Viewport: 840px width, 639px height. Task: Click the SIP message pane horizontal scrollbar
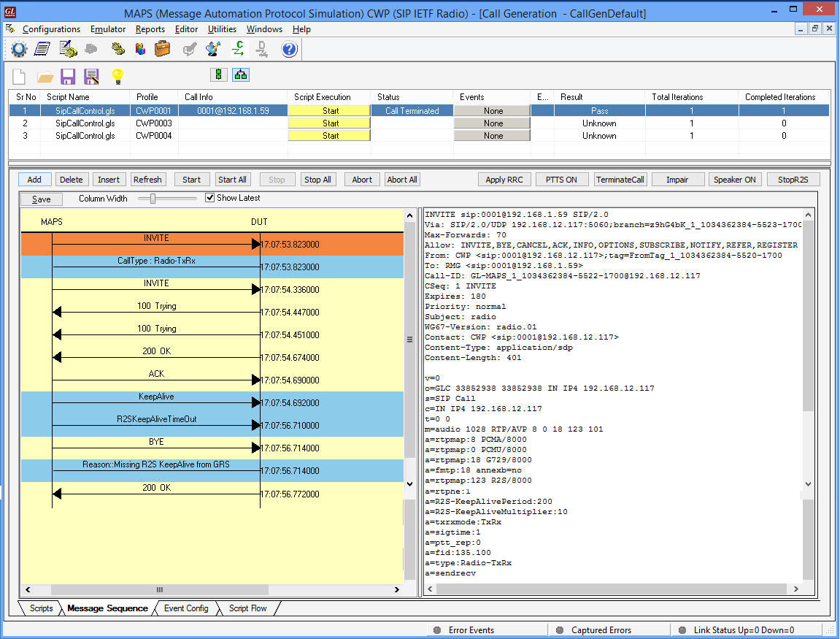[x=611, y=589]
